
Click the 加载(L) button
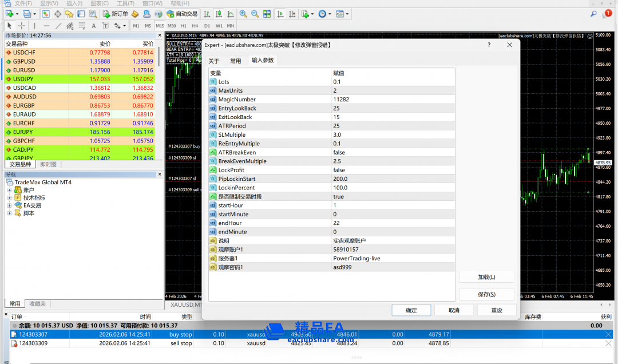pyautogui.click(x=486, y=277)
